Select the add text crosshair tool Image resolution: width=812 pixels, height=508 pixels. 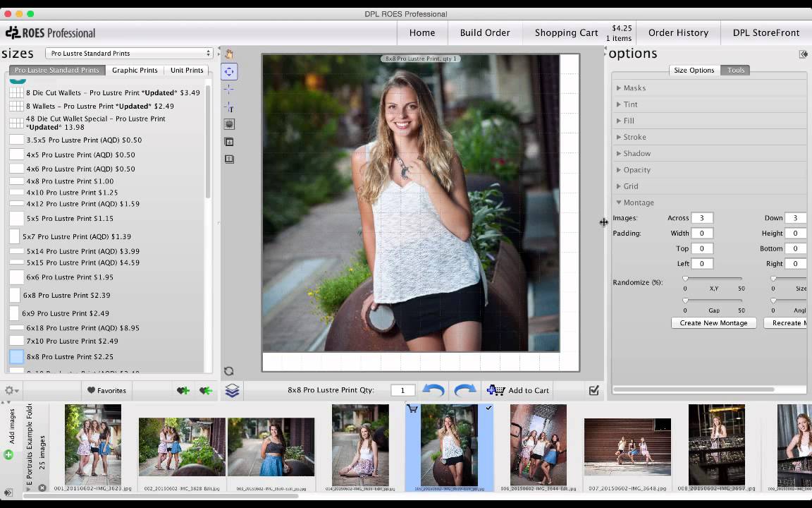point(229,107)
